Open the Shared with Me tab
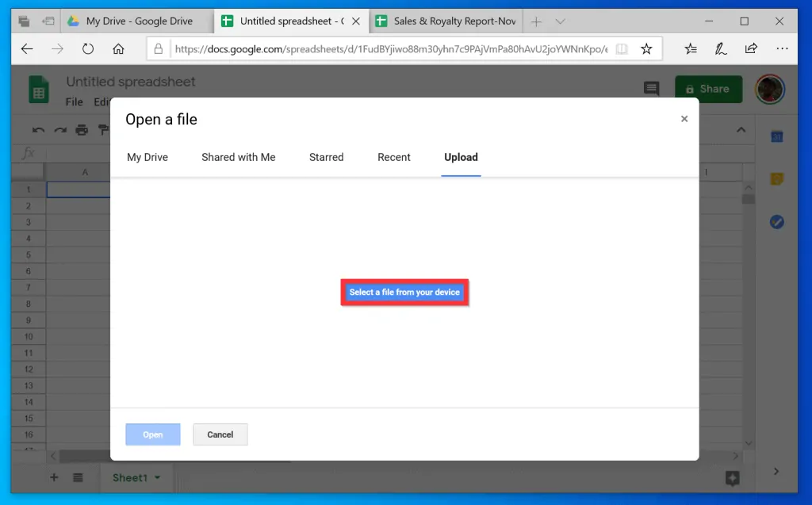Viewport: 812px width, 505px height. (238, 157)
